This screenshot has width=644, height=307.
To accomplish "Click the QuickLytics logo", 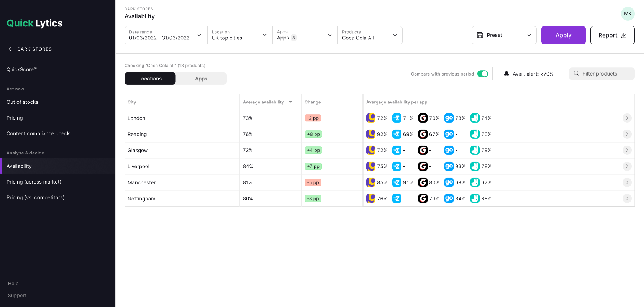I will [x=34, y=23].
